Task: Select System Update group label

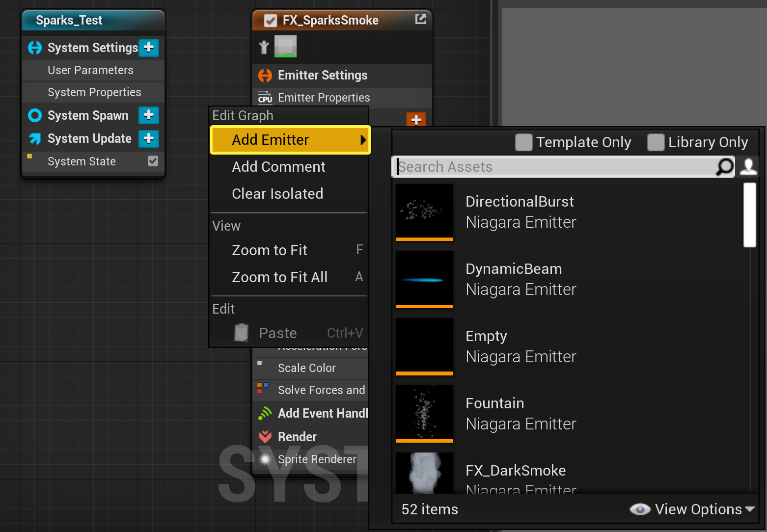Action: (89, 138)
